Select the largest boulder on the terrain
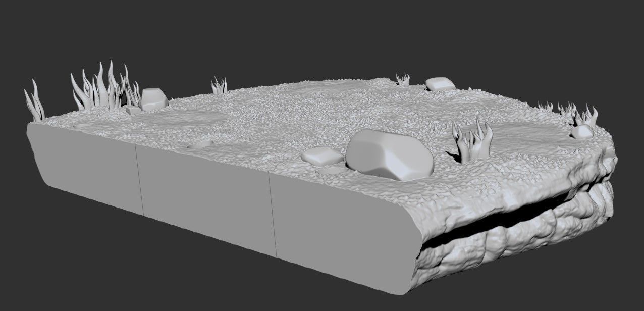 [390, 154]
